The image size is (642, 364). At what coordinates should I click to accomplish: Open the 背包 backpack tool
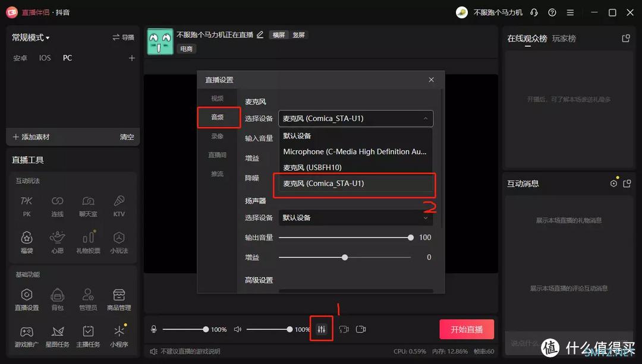[57, 299]
